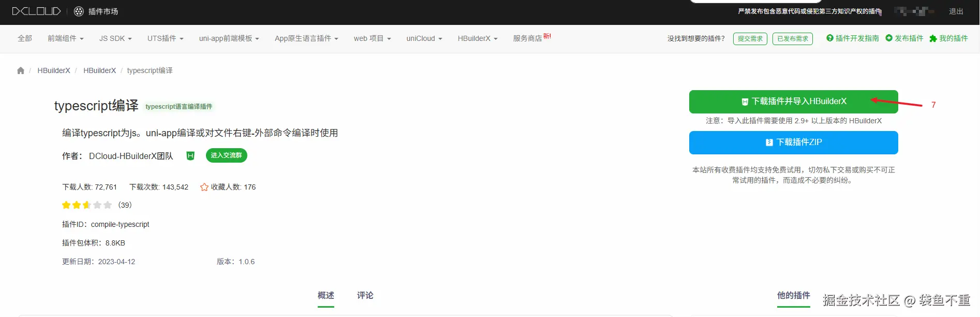Image resolution: width=980 pixels, height=317 pixels.
Task: Click the blurred username in header
Action: click(914, 11)
